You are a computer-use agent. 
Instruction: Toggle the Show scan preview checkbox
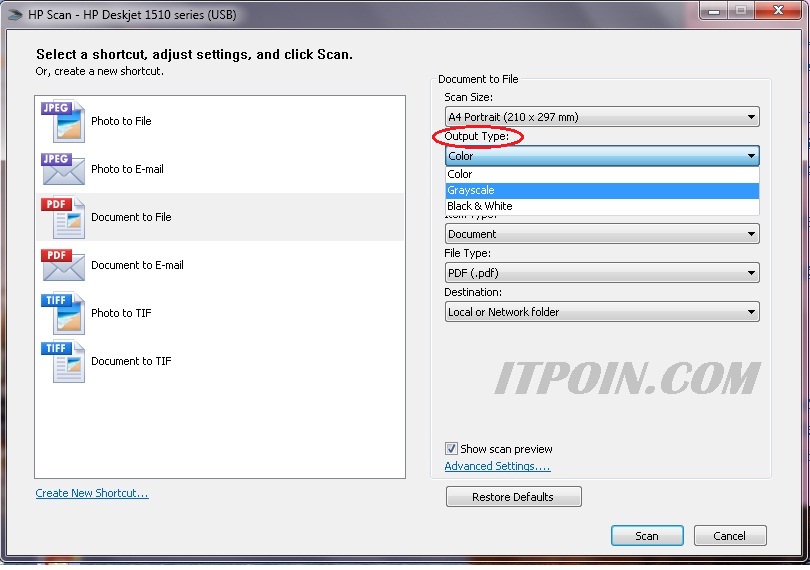[451, 449]
